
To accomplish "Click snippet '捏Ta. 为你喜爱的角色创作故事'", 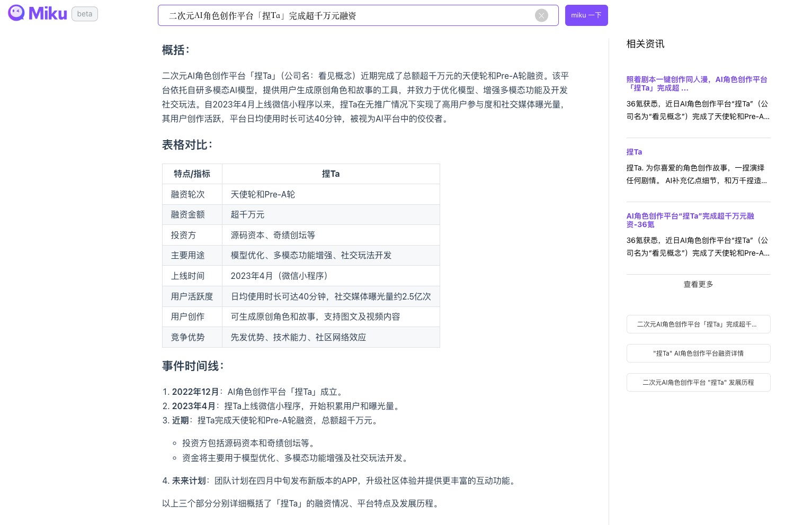I will point(698,174).
